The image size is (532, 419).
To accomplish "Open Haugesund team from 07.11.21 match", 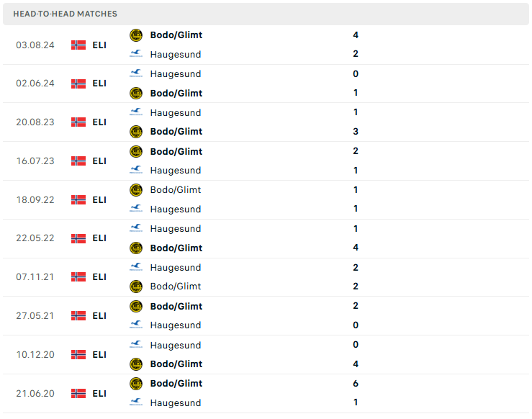I will [175, 268].
